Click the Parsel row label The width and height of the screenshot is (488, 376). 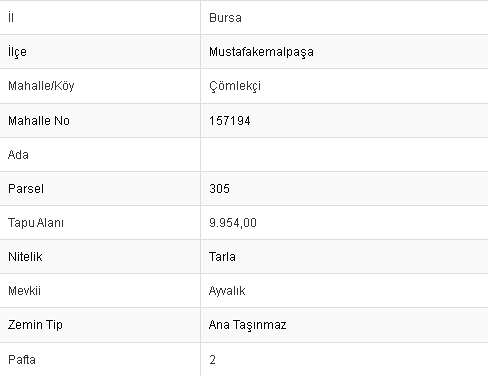pyautogui.click(x=26, y=189)
